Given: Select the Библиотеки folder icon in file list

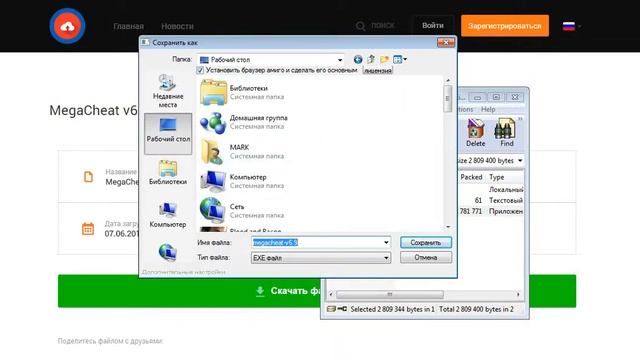Looking at the screenshot, I should tap(213, 93).
